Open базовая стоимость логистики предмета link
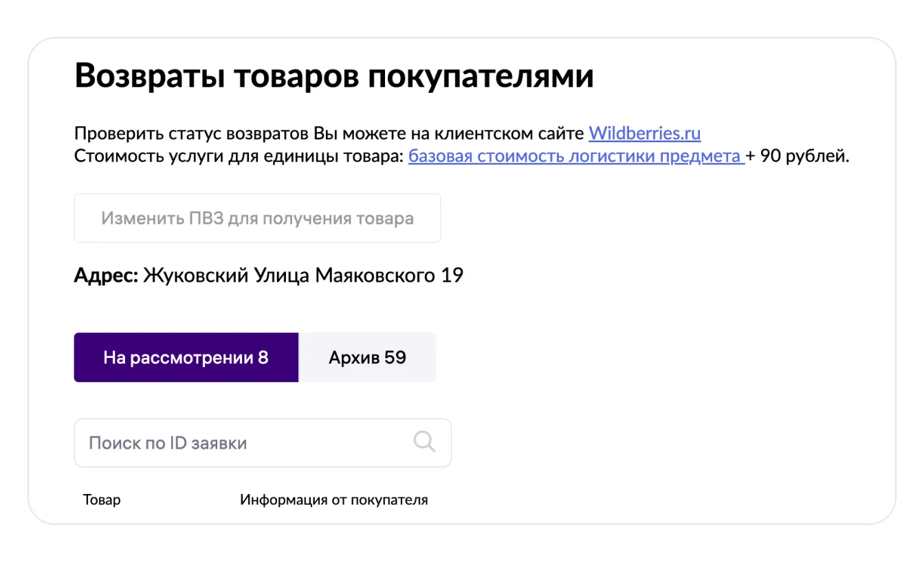This screenshot has width=924, height=562. [575, 156]
